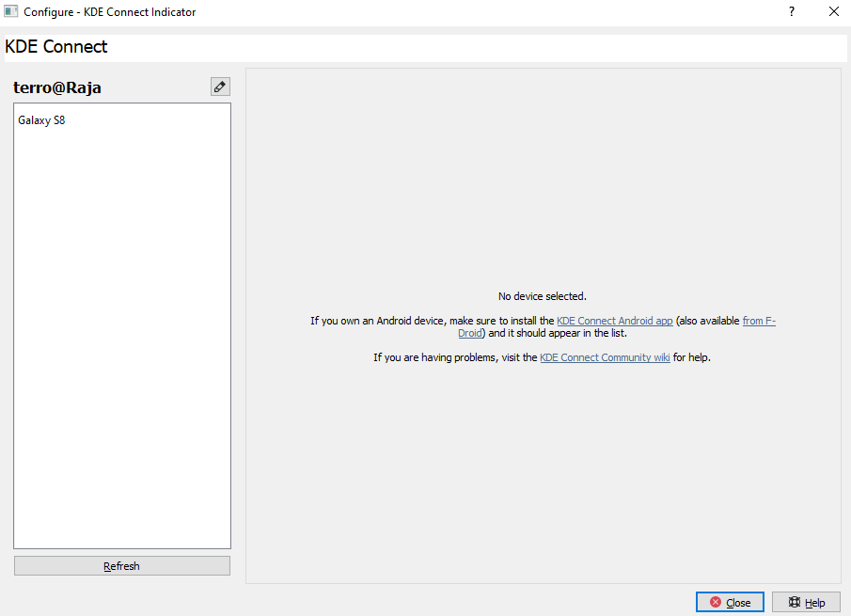Click the KDE Connect heading text

[55, 47]
